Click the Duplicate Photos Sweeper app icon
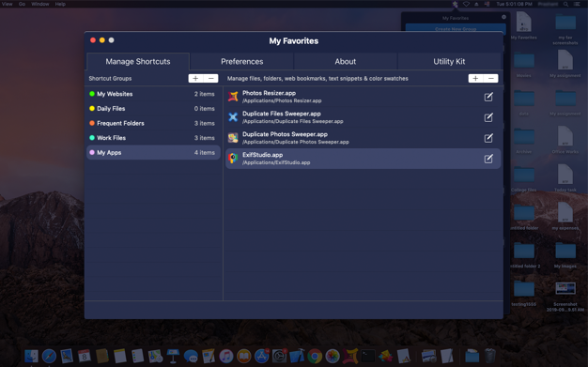The width and height of the screenshot is (588, 367). [233, 138]
